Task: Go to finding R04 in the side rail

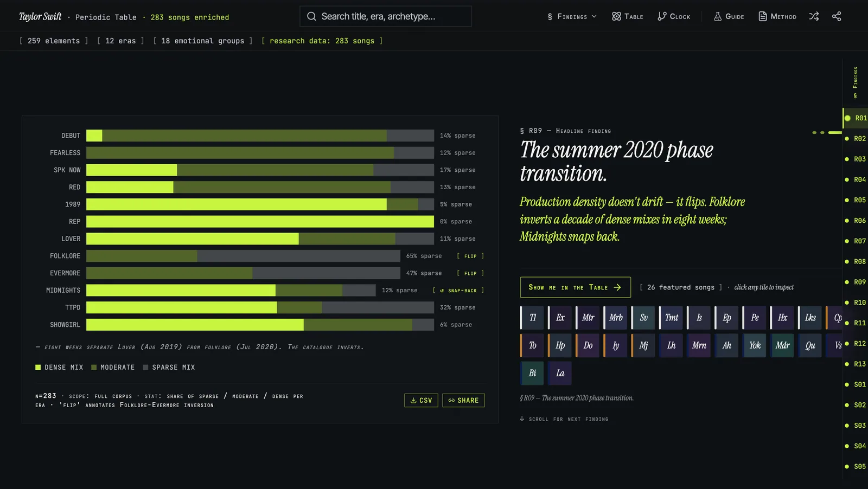Action: (856, 179)
